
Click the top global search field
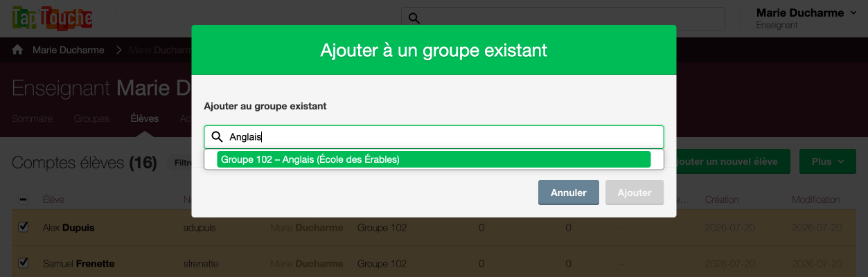click(563, 18)
